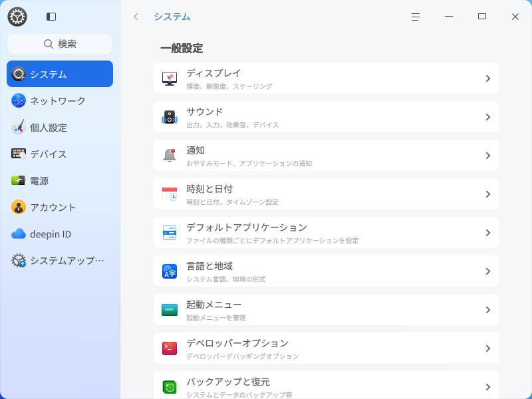The image size is (532, 399).
Task: Click the システムアップ… sidebar label
Action: coord(67,261)
